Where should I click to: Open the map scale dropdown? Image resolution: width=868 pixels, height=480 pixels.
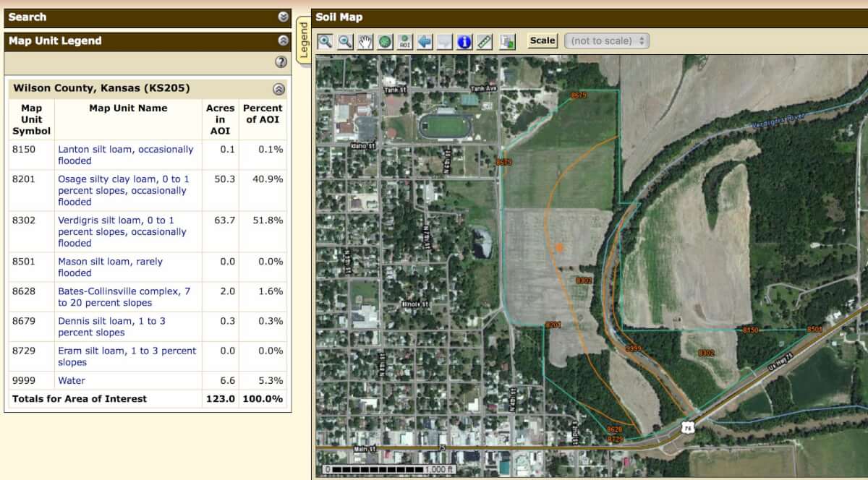(x=607, y=41)
